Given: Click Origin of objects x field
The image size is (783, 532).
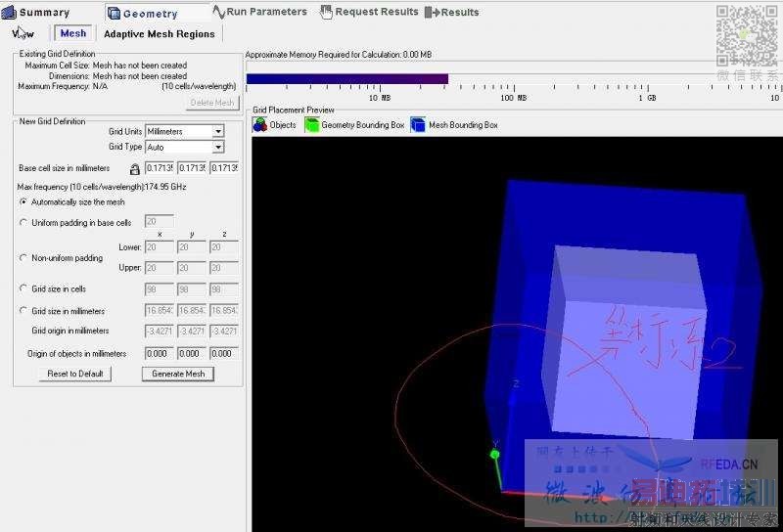Looking at the screenshot, I should (x=160, y=353).
